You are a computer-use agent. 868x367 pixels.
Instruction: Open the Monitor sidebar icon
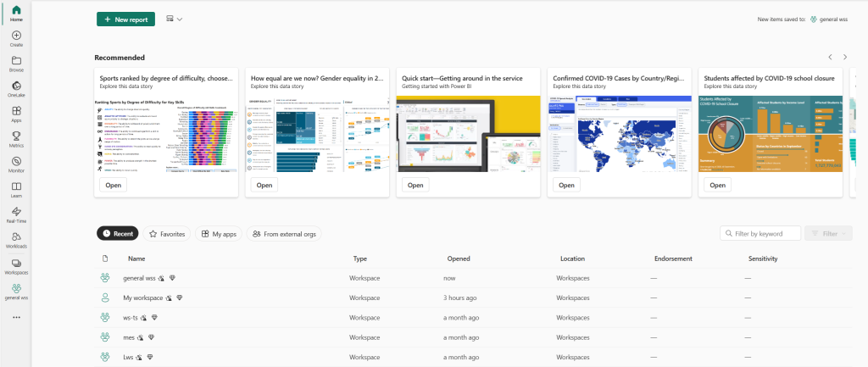click(x=16, y=164)
